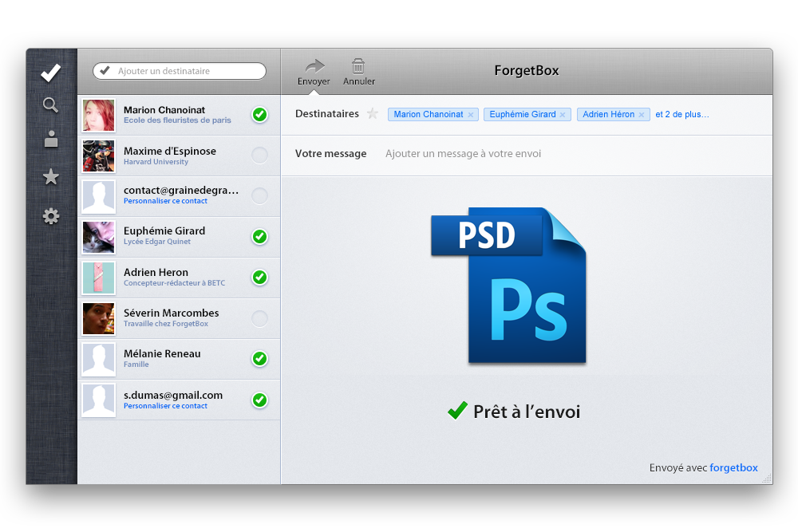Click Euphémie Girard's avatar photo
798x532 pixels.
[99, 237]
